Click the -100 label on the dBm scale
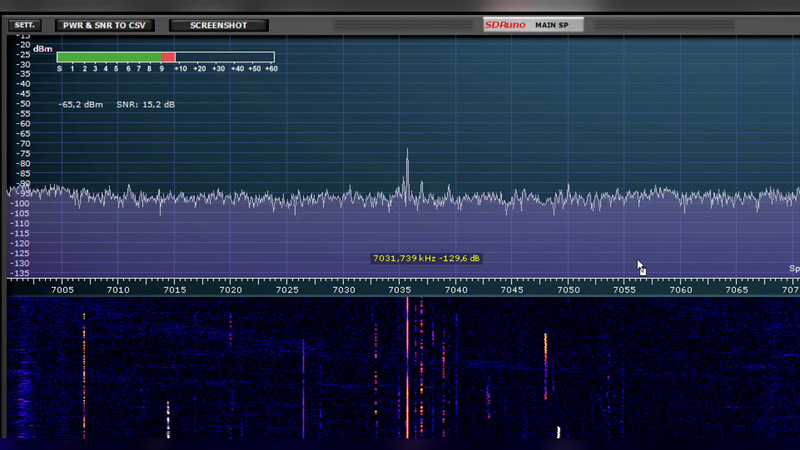 [20, 203]
